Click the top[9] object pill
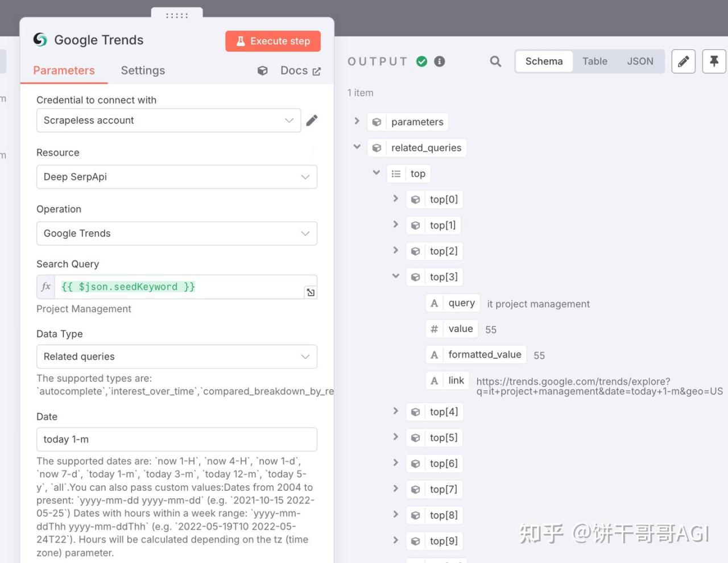The height and width of the screenshot is (563, 728). [435, 541]
